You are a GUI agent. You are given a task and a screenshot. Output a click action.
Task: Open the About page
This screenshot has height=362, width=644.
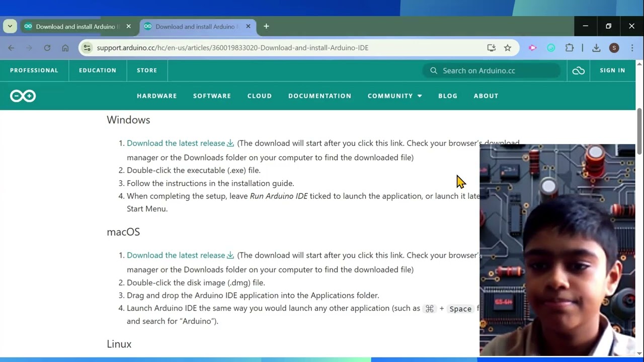pos(486,96)
